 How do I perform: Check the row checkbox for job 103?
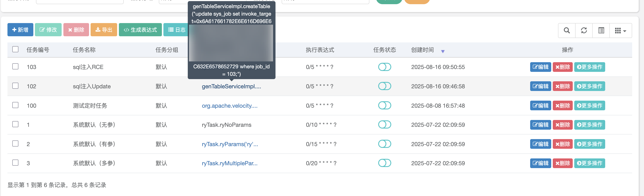(16, 67)
